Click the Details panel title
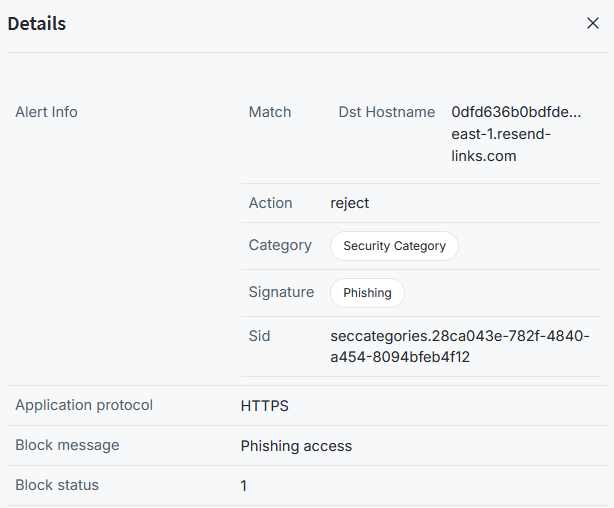This screenshot has width=614, height=508. click(x=37, y=23)
